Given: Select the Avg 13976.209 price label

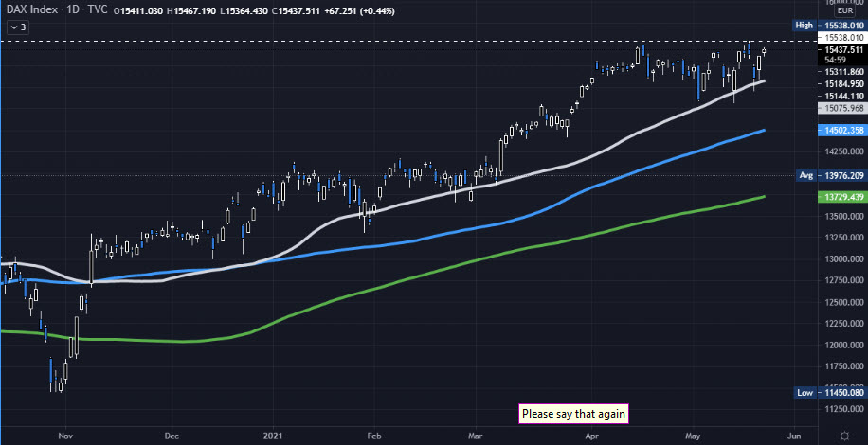Looking at the screenshot, I should (x=840, y=175).
